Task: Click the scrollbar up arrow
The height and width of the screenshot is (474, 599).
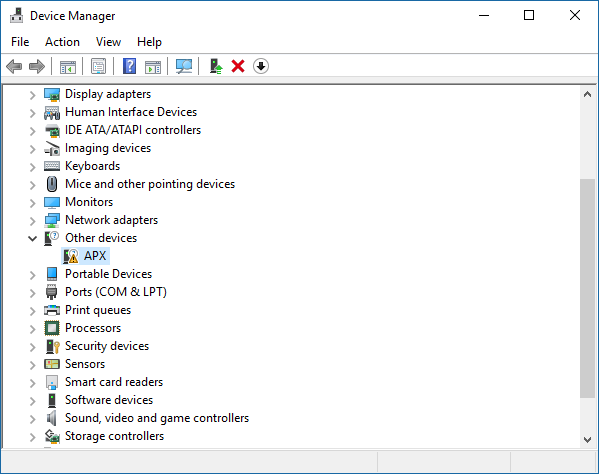Action: pos(587,94)
